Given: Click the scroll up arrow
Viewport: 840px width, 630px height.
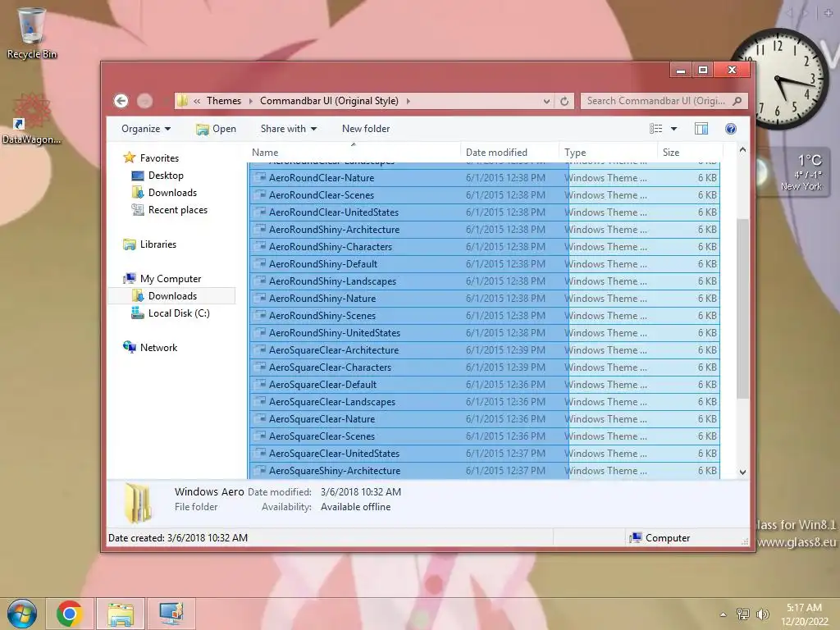Looking at the screenshot, I should click(x=742, y=150).
